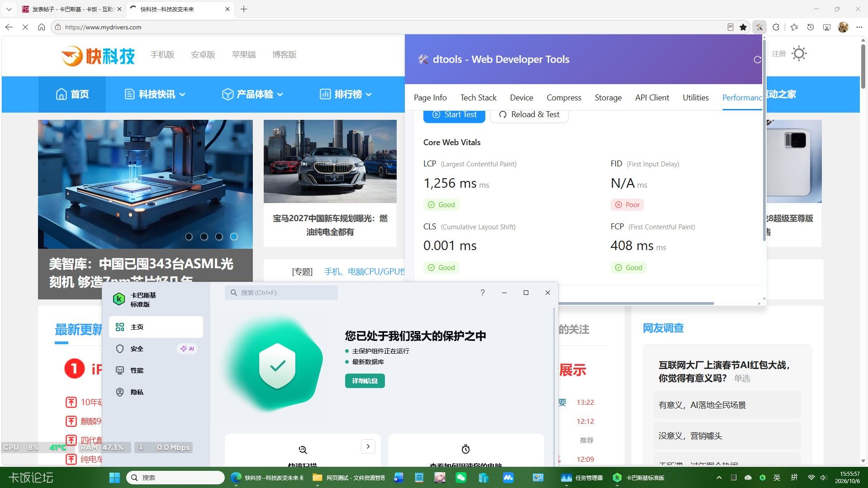Click the favorites star in the address bar
The width and height of the screenshot is (868, 488).
pyautogui.click(x=743, y=27)
